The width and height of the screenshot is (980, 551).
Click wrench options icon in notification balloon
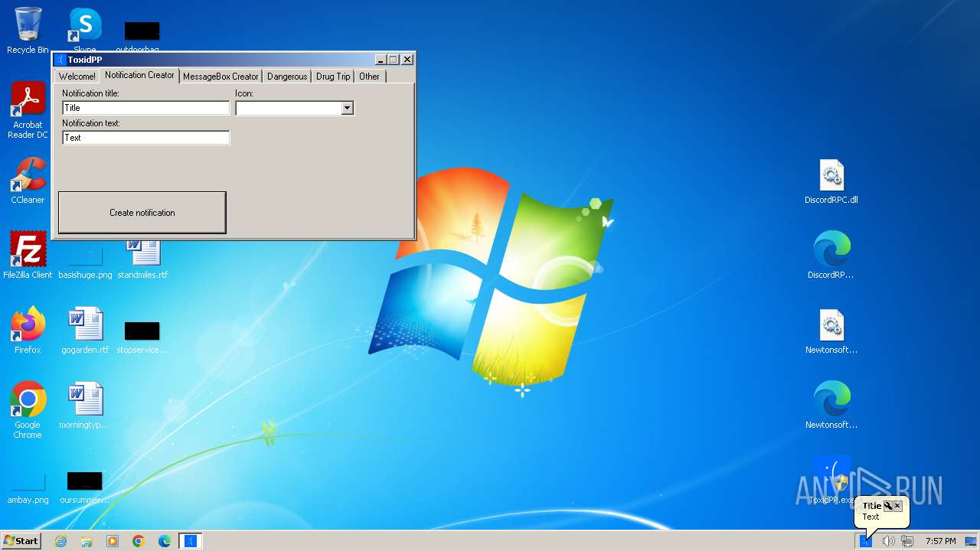click(x=888, y=506)
